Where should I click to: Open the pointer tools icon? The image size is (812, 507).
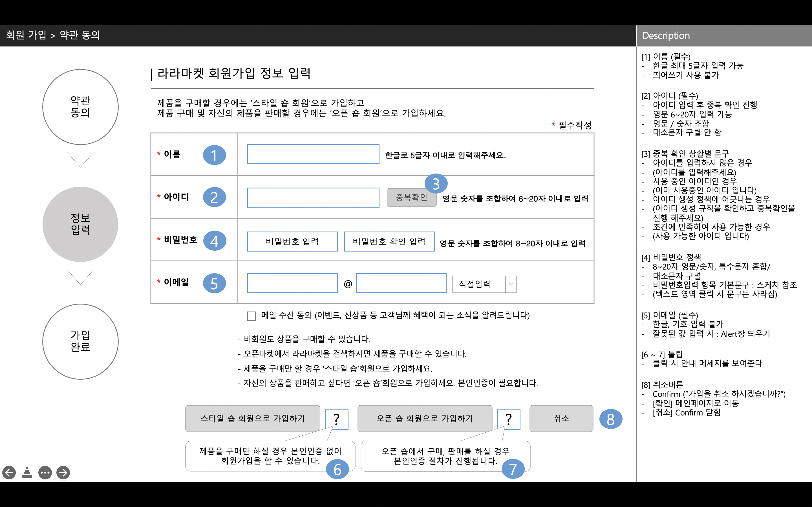point(27,472)
